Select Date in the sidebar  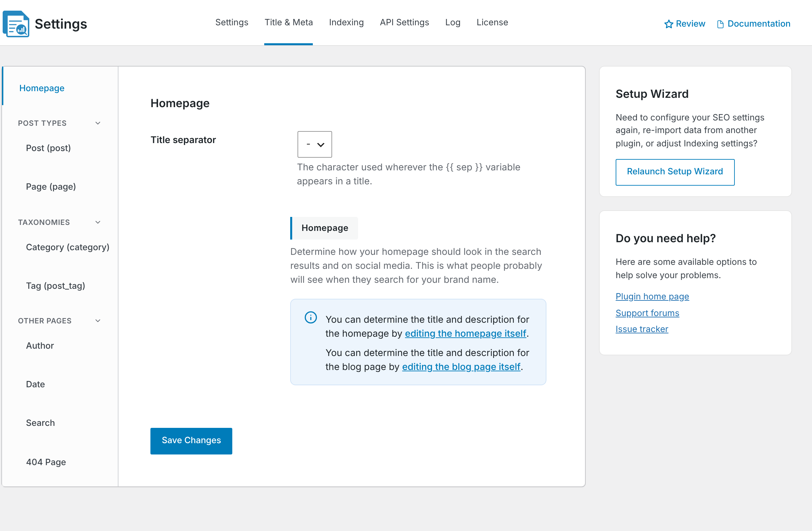36,384
